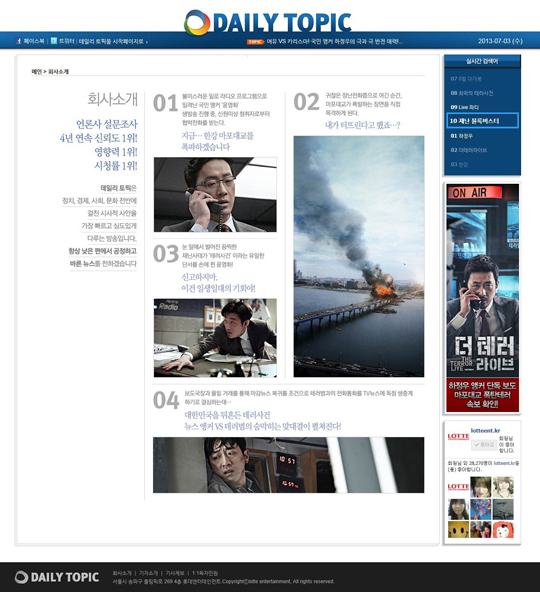Screen dimensions: 540x592
Task: Open the lotteent.kr link in the widget
Action: pyautogui.click(x=485, y=430)
